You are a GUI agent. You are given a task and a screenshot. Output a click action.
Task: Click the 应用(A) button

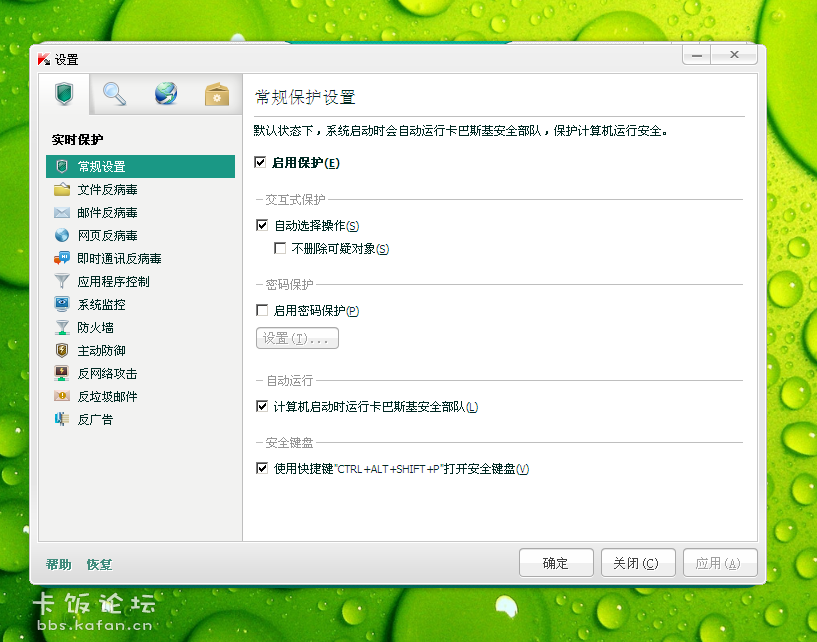click(720, 563)
